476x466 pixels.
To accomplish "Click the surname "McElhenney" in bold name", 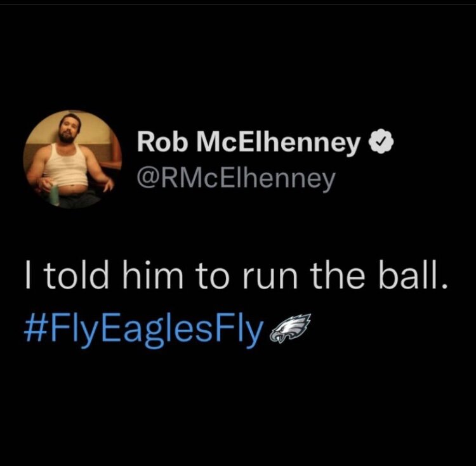I will point(277,145).
